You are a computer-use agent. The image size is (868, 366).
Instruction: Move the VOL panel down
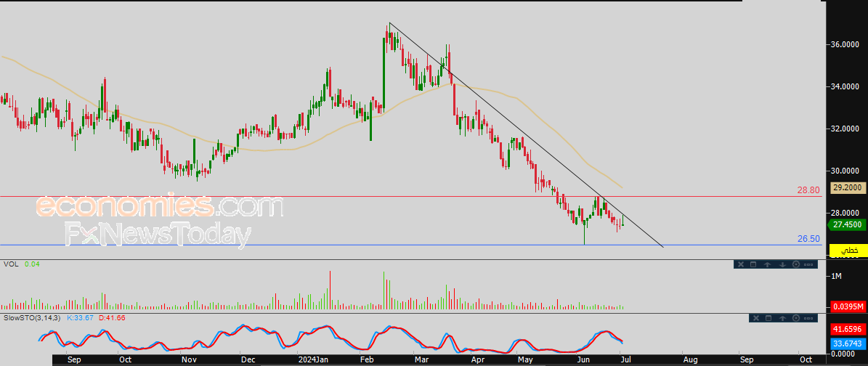[x=782, y=264]
